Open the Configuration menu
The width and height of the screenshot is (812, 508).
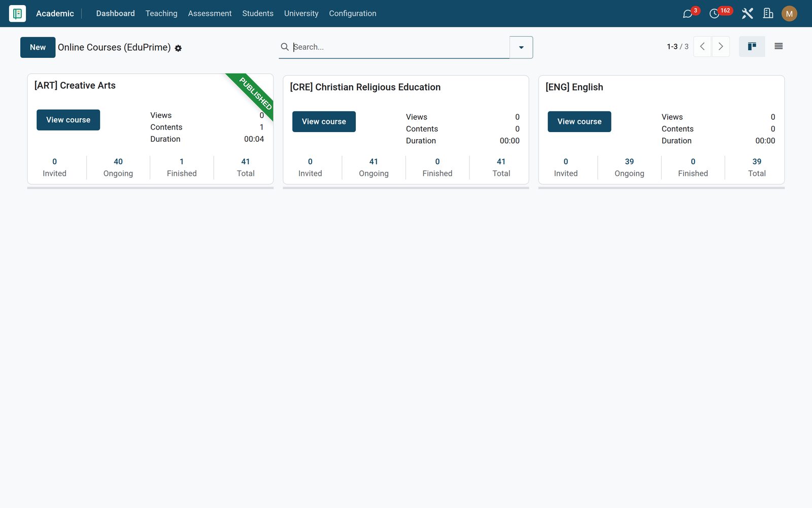[x=353, y=14]
